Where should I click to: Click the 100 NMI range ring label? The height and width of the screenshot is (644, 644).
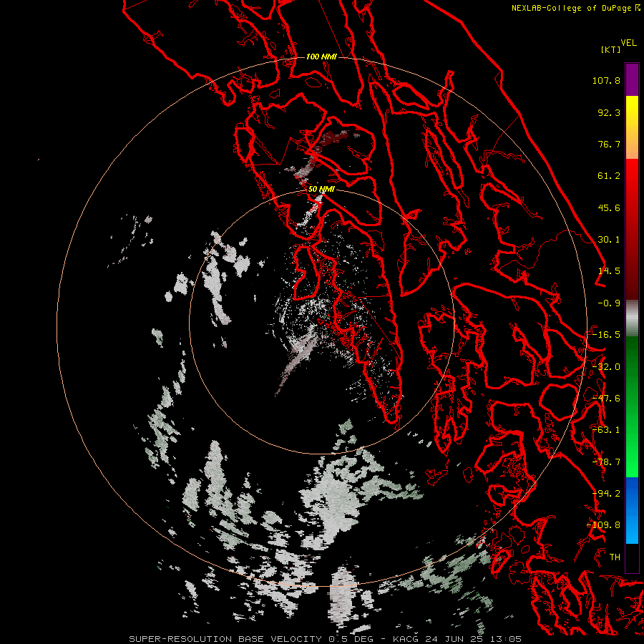click(x=321, y=57)
